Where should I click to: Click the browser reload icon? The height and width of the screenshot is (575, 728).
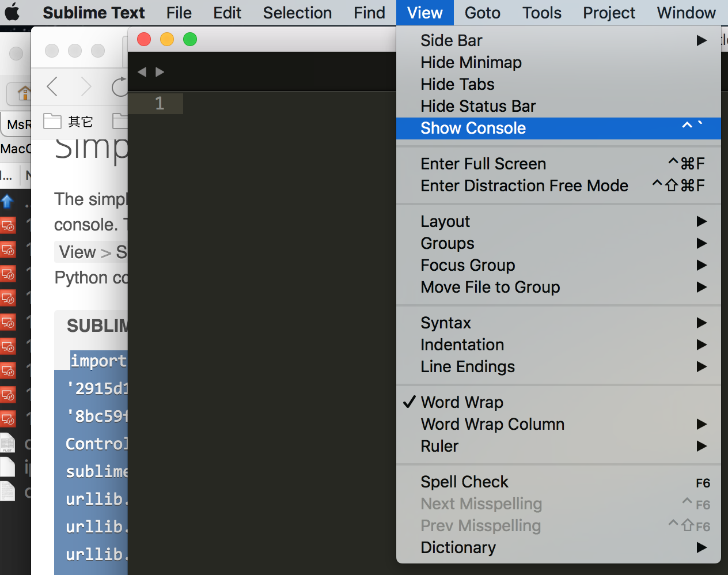(120, 87)
